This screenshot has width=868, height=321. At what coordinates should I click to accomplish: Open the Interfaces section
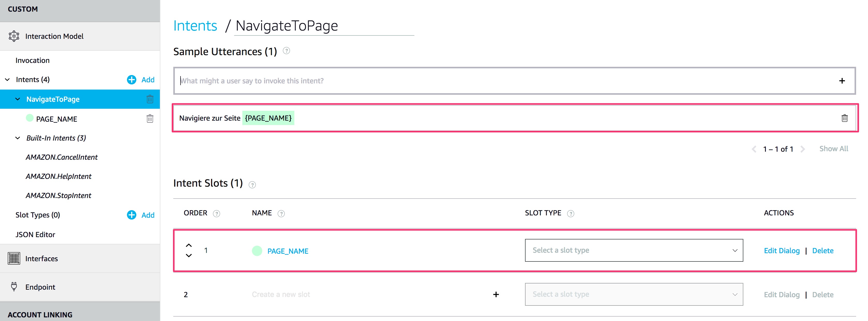point(41,259)
